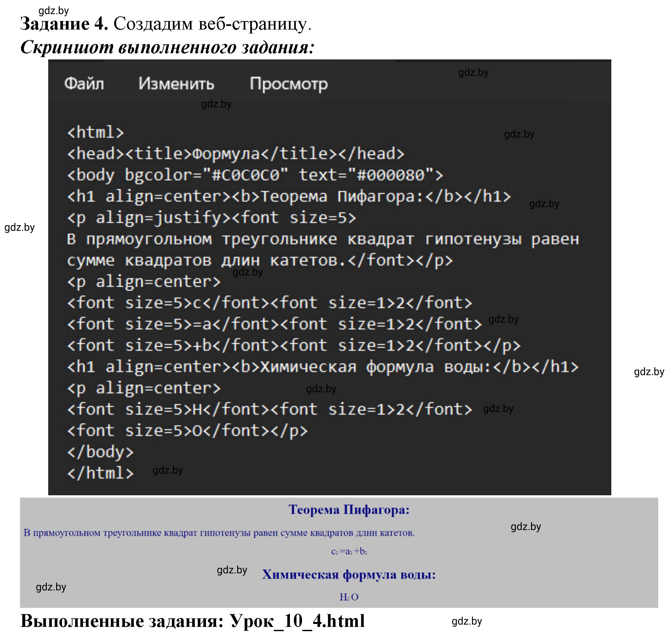Open the Изменить menu

(x=176, y=83)
